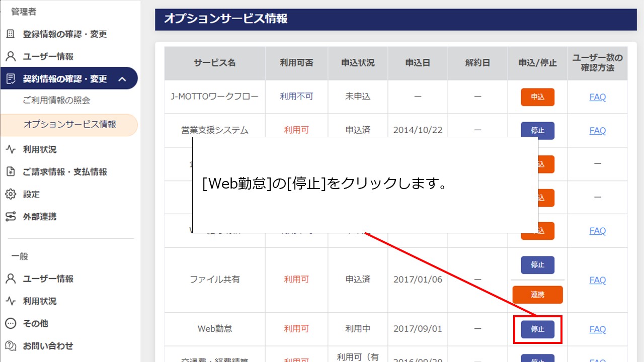Click the person icon for admin ユーザー情報

(11, 56)
